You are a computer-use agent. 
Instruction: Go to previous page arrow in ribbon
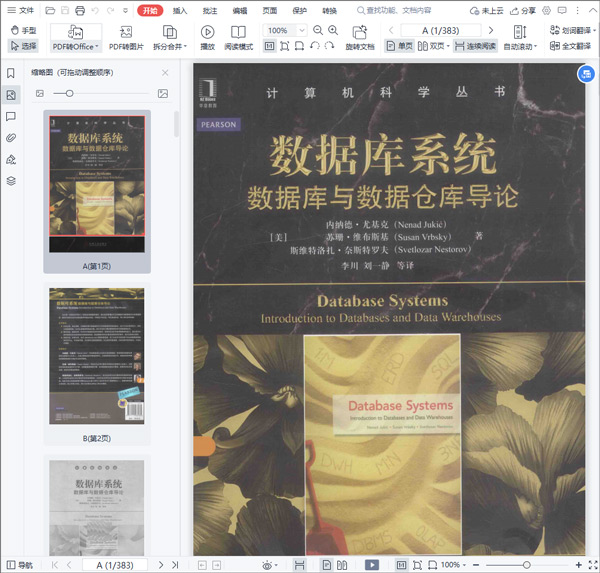click(391, 30)
